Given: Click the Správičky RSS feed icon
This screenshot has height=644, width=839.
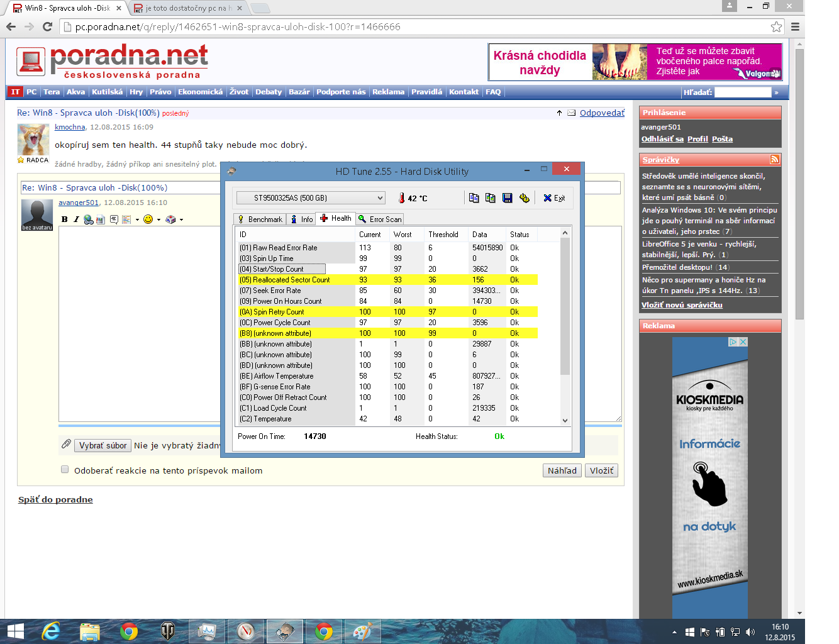Looking at the screenshot, I should [775, 159].
